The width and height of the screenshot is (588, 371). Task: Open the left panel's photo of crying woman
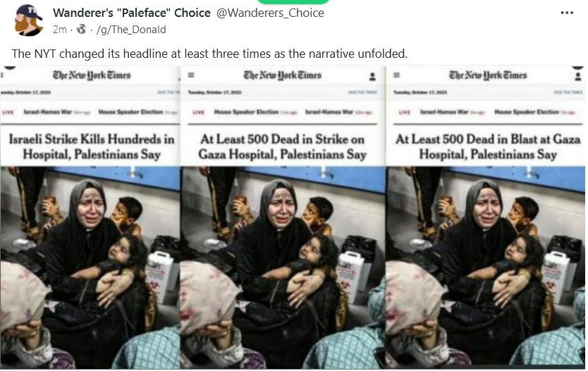pyautogui.click(x=90, y=267)
